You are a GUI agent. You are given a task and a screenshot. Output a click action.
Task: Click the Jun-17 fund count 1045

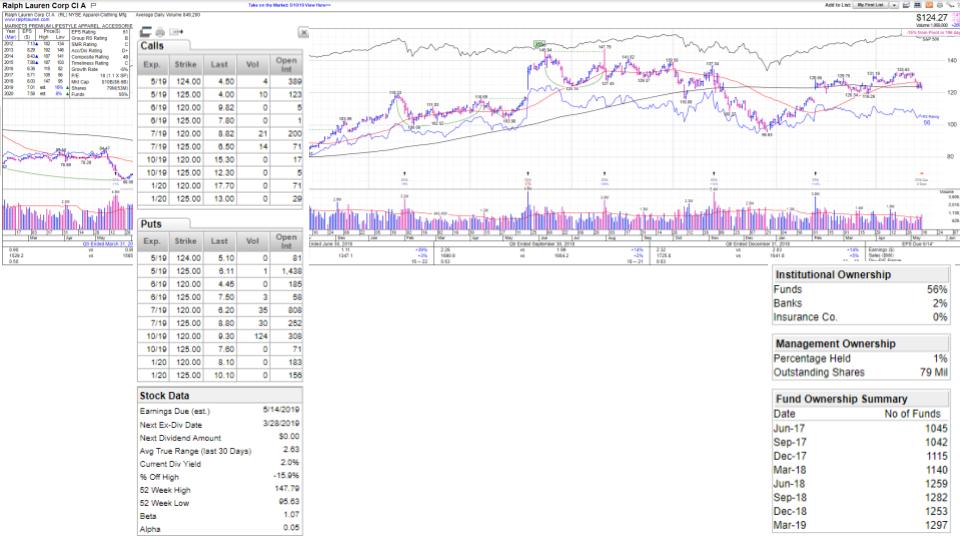point(936,429)
